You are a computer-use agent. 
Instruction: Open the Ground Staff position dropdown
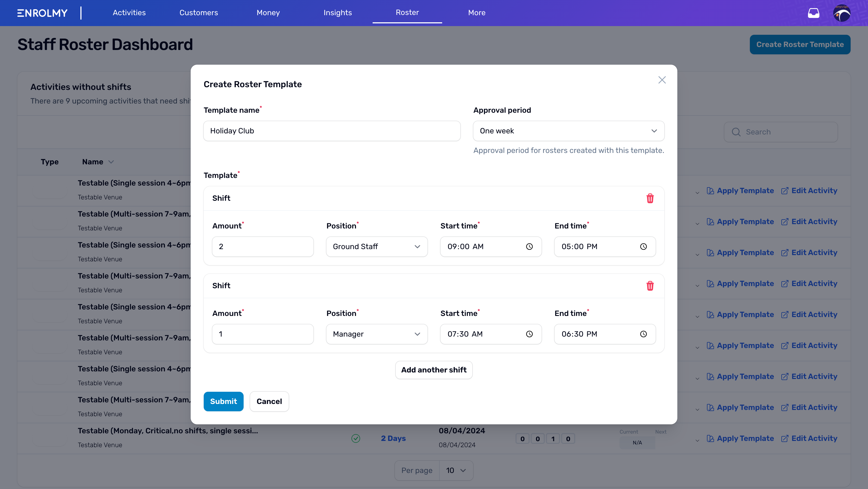click(377, 247)
